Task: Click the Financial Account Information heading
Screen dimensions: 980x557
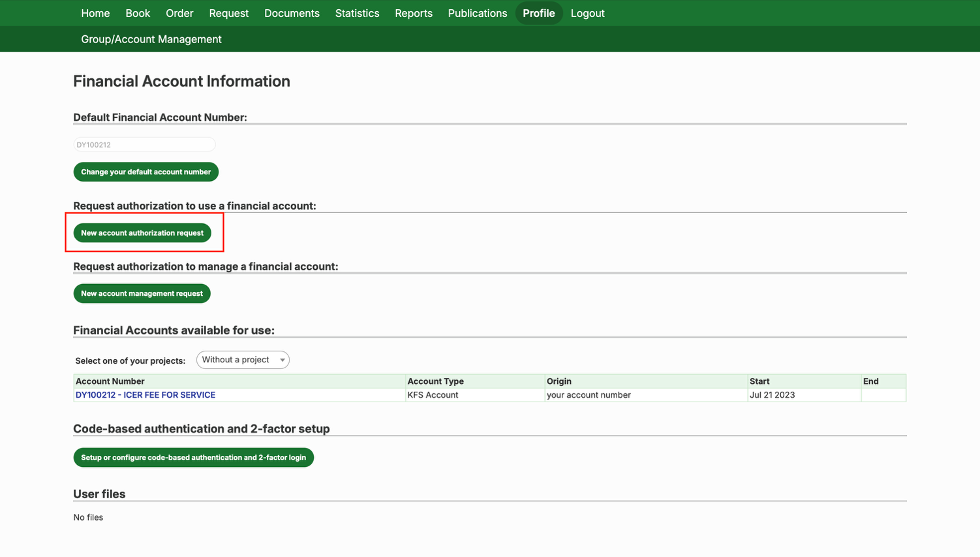Action: [x=181, y=81]
